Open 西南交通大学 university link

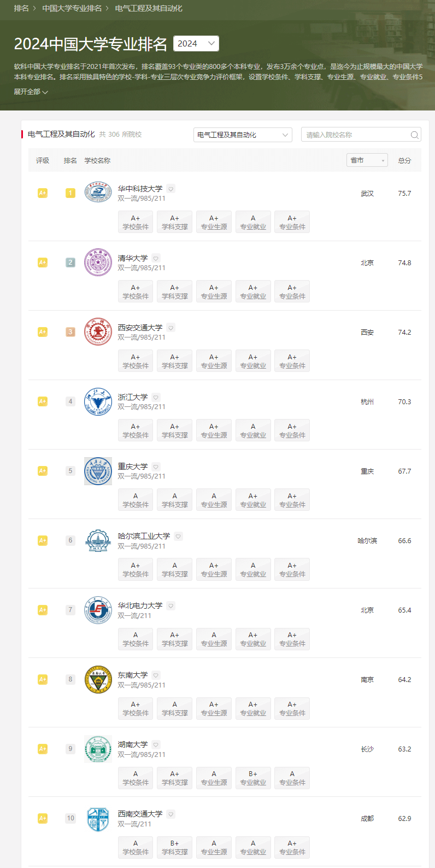click(140, 814)
